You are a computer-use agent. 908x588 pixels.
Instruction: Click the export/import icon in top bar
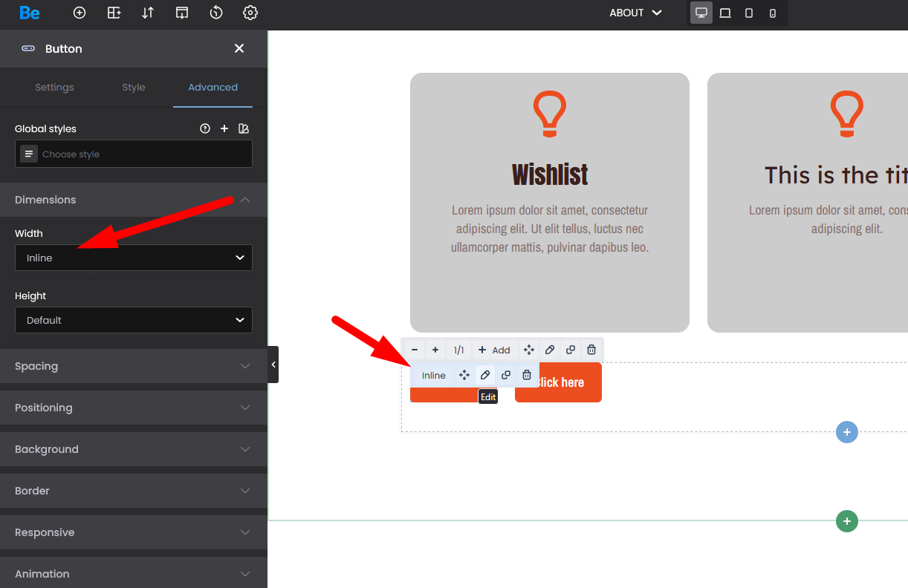click(182, 13)
